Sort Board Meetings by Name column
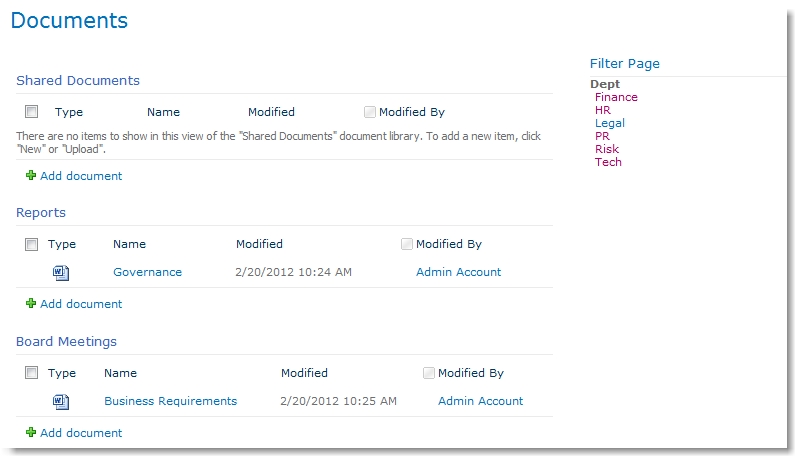Image resolution: width=795 pixels, height=456 pixels. pyautogui.click(x=120, y=373)
